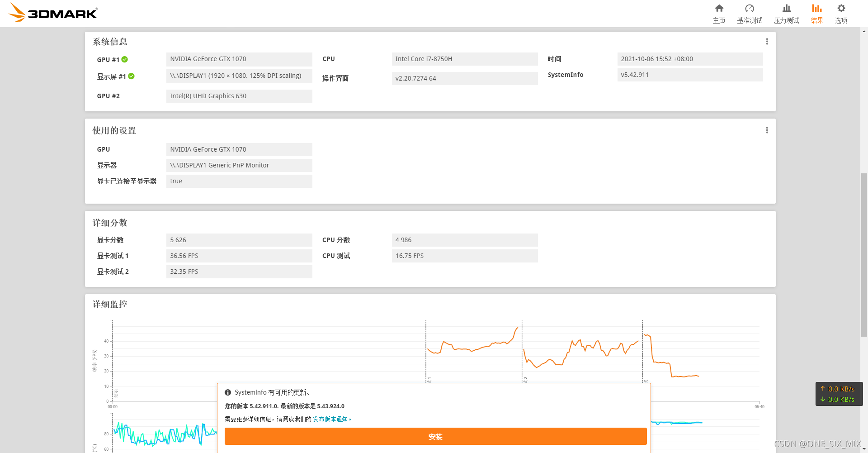Viewport: 868px width, 453px height.
Task: Click the 显卡测试 2 32.35 FPS value
Action: coord(239,272)
